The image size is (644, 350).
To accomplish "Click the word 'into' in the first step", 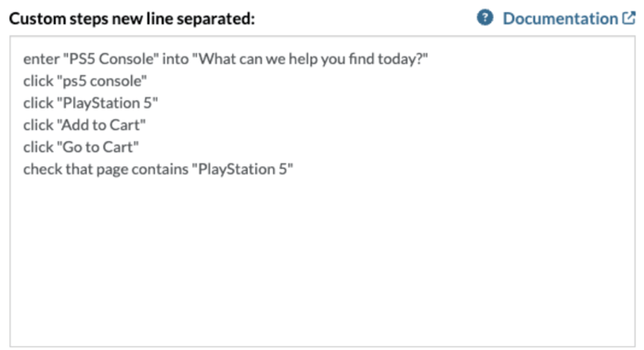I will coord(175,58).
